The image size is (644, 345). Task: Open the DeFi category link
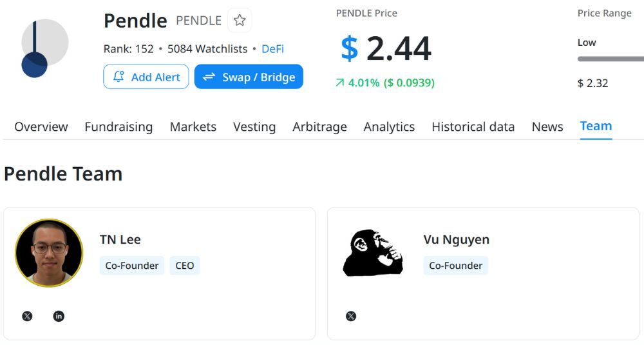pos(272,49)
